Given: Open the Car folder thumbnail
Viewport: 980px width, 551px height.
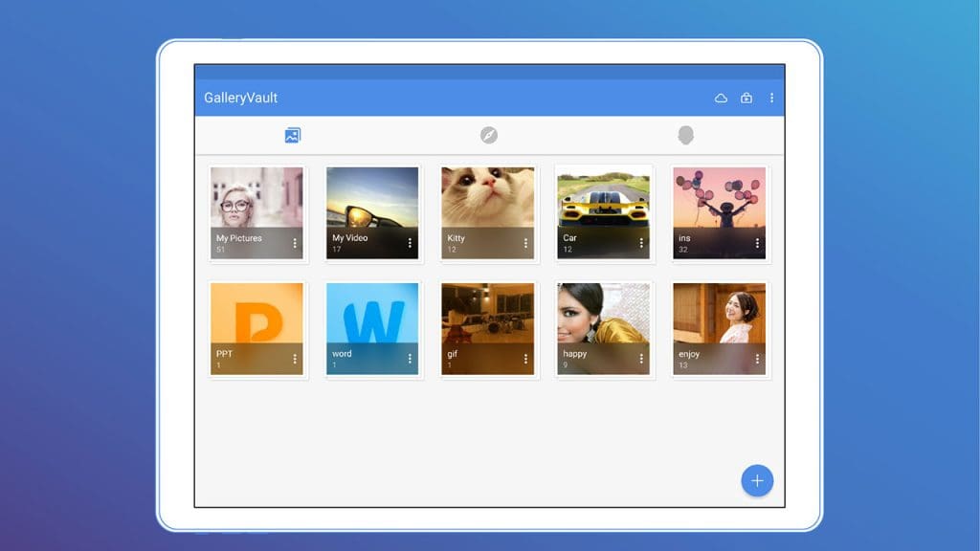Looking at the screenshot, I should click(603, 198).
